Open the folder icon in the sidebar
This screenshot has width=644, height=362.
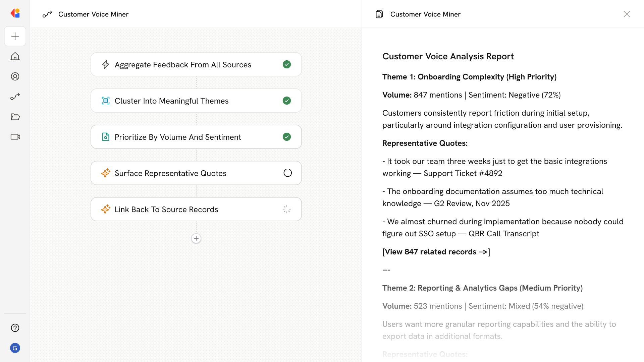(x=15, y=117)
